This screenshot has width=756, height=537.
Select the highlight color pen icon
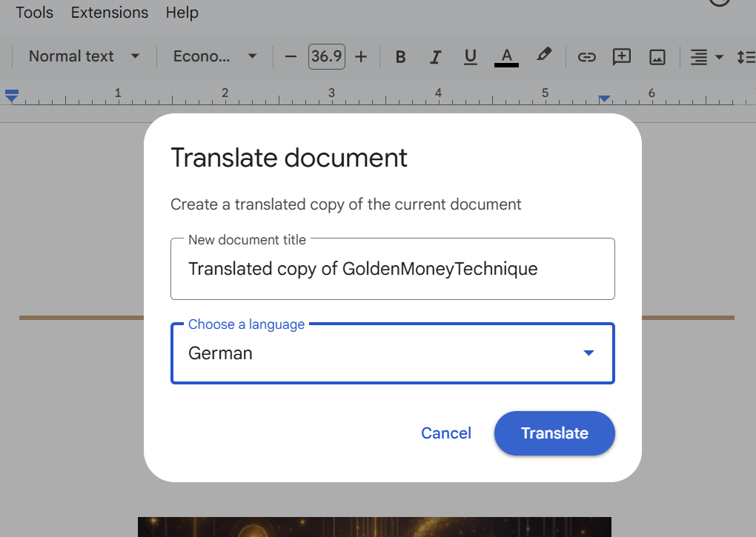click(x=544, y=56)
